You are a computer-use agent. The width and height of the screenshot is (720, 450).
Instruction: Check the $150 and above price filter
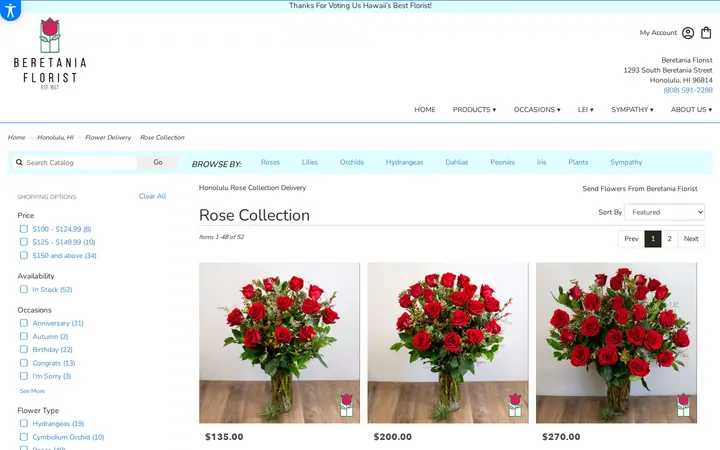point(24,255)
